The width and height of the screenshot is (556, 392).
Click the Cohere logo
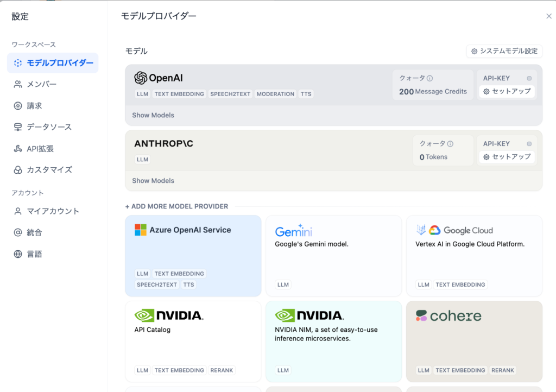(x=448, y=315)
